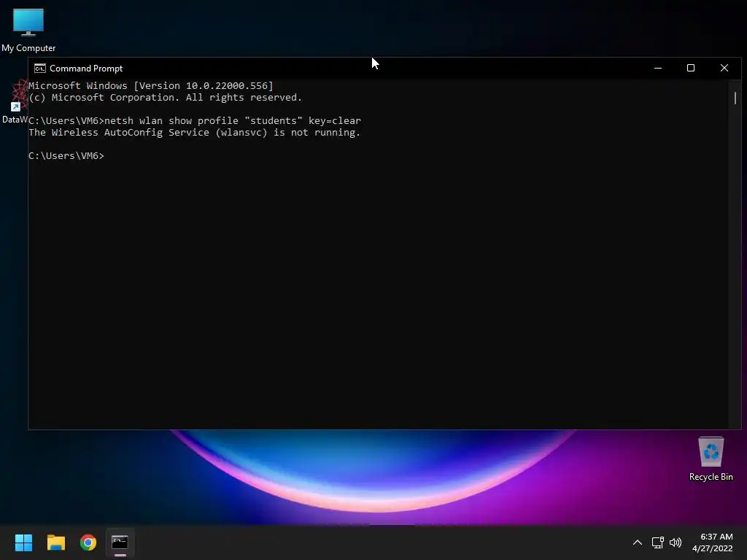Screen dimensions: 747x560
Task: Minimize the Command Prompt window
Action: coord(658,68)
